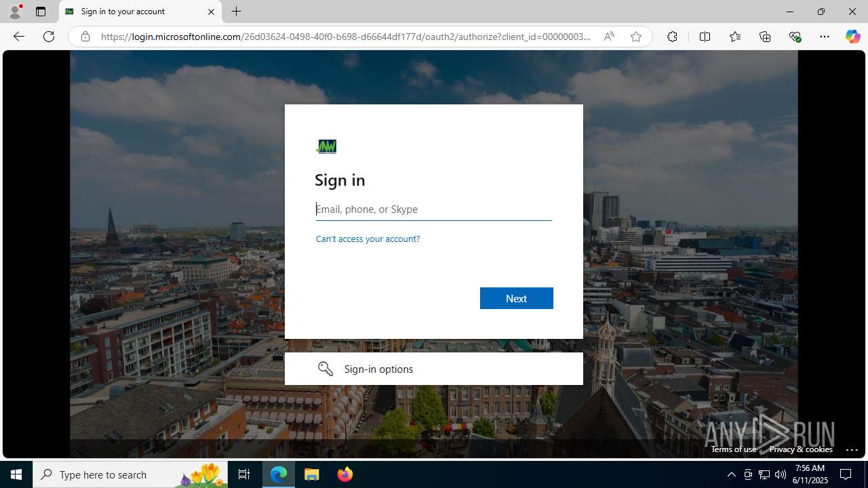Open Settings and more ellipsis menu

[x=825, y=37]
